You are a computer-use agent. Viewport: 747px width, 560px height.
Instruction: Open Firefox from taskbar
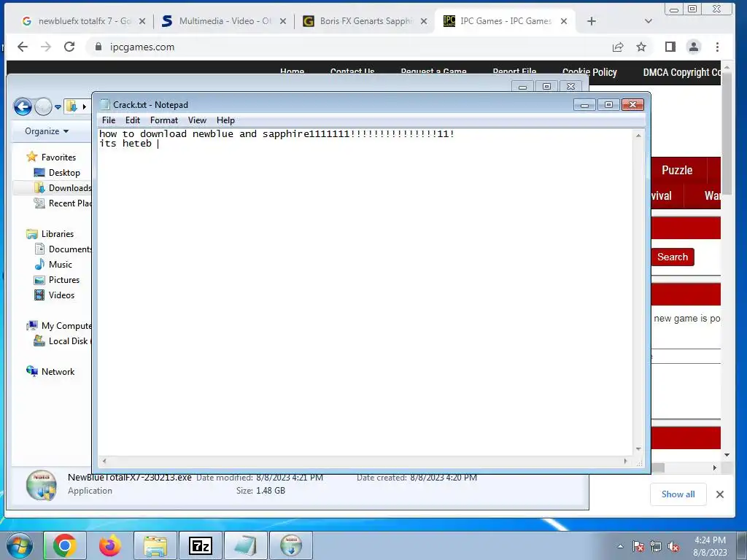click(109, 545)
